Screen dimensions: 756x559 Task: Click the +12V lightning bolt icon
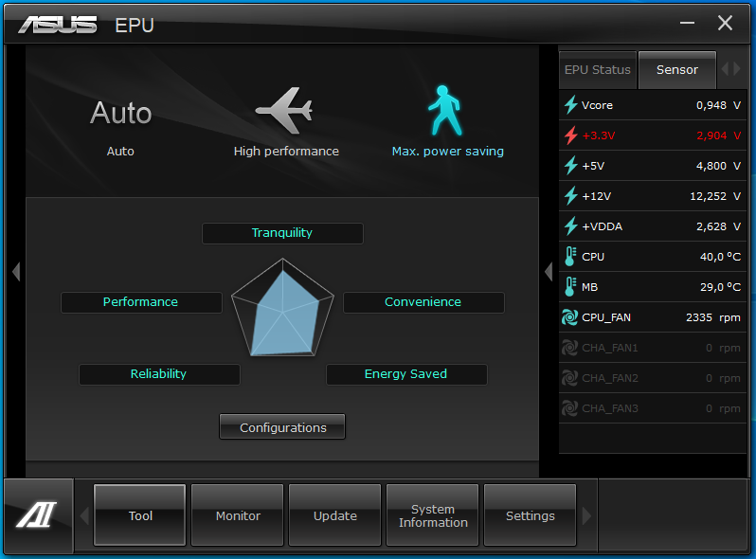coord(571,196)
